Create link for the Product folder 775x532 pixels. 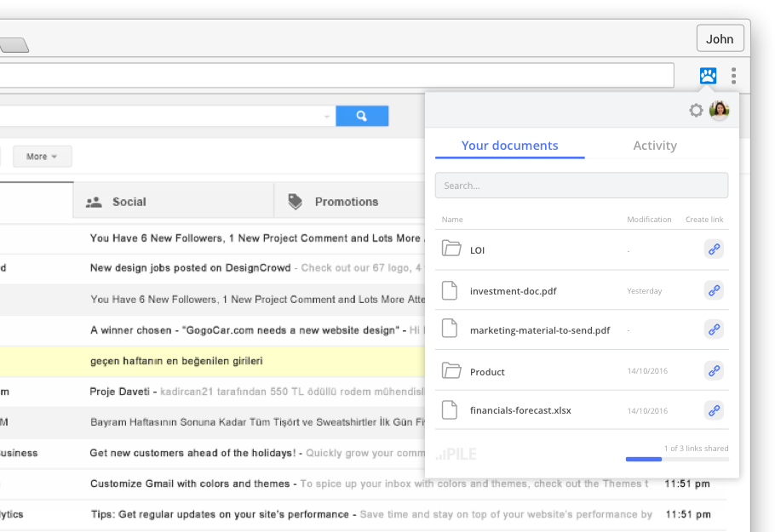point(714,370)
